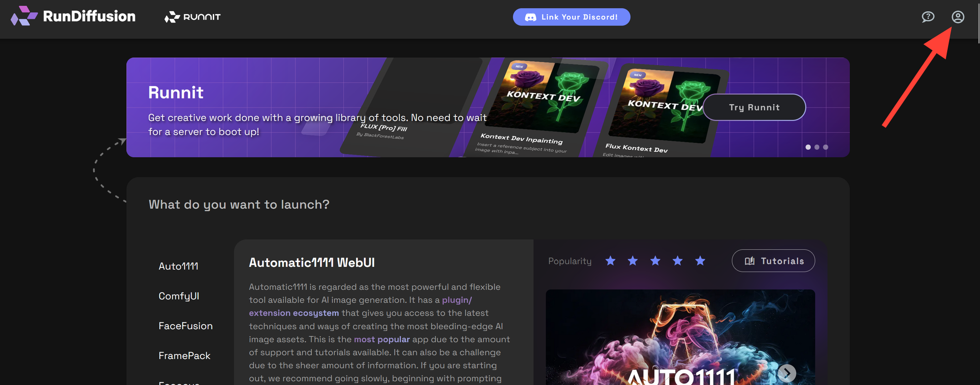Click the Runnit banner title
Viewport: 980px width, 385px height.
coord(176,92)
